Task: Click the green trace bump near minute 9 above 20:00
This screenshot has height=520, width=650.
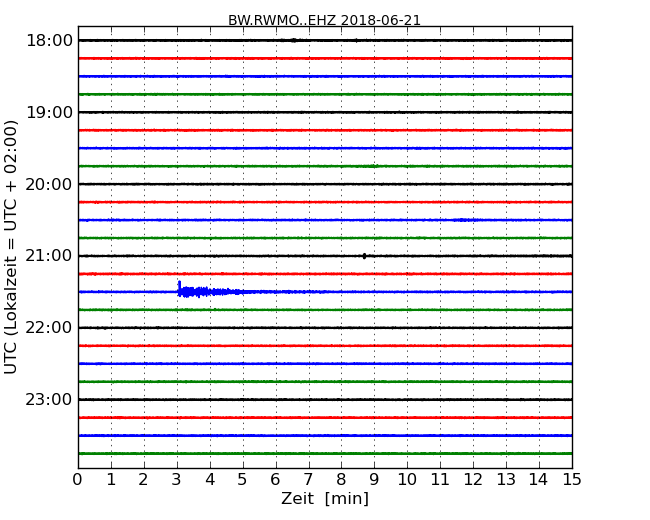Action: tap(374, 166)
